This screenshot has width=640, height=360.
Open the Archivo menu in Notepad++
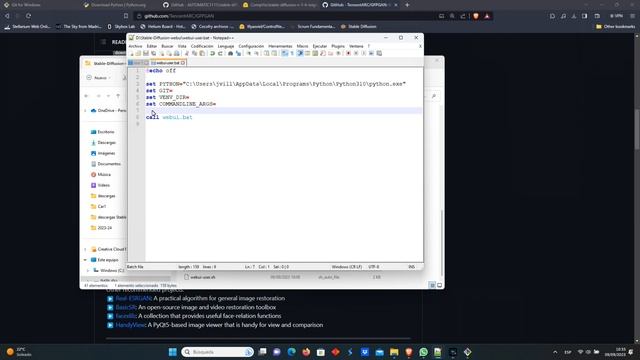coord(136,46)
